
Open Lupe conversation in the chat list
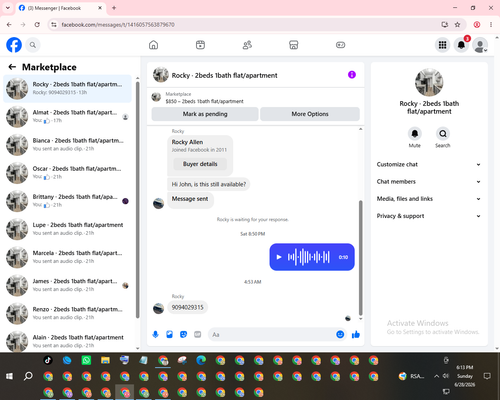(x=68, y=229)
